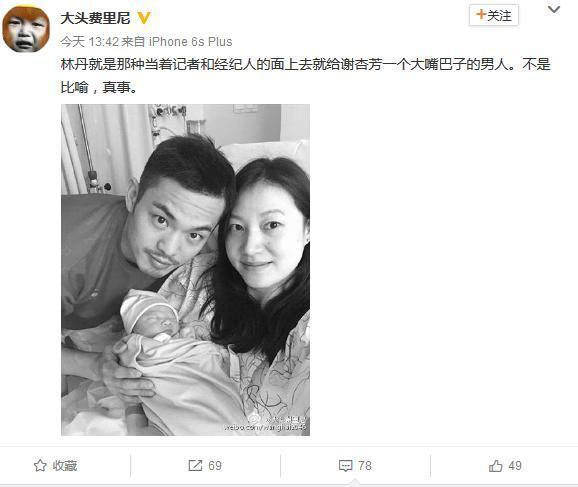This screenshot has height=487, width=578.
Task: Click the repost count 69
Action: point(215,466)
